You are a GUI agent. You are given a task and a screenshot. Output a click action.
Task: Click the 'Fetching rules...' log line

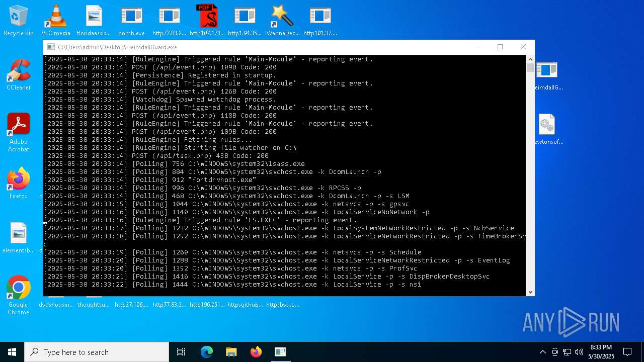coord(148,140)
